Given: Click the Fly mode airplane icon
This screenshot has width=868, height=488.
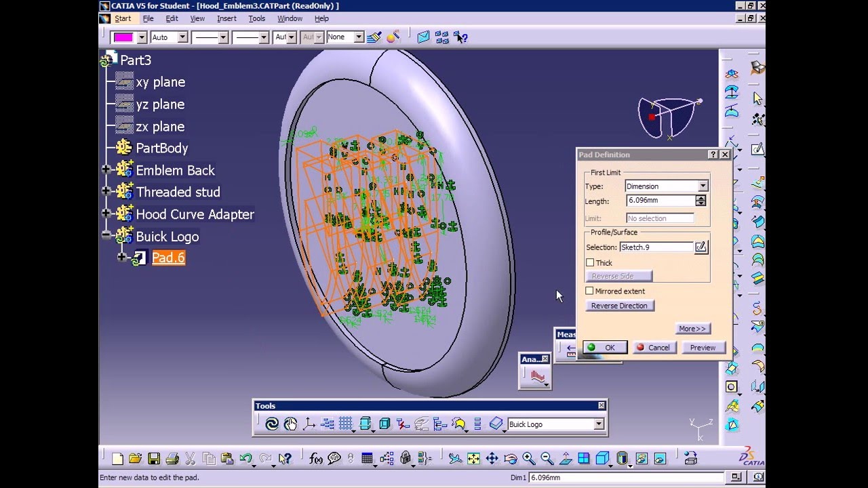Looking at the screenshot, I should coord(455,459).
